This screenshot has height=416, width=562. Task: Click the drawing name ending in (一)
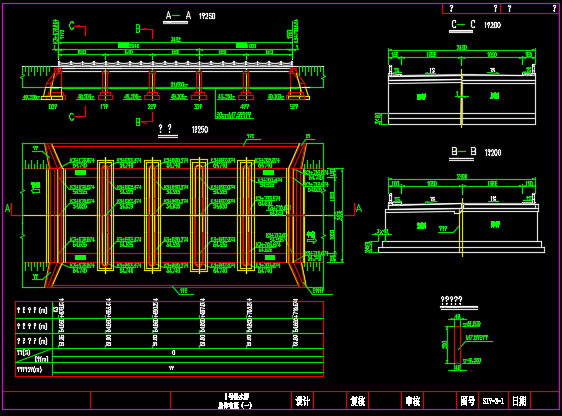[x=235, y=406]
